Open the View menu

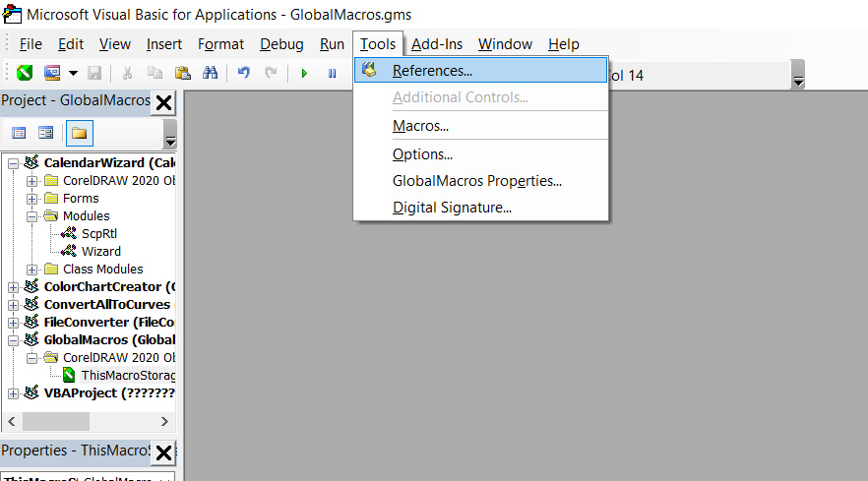(115, 43)
